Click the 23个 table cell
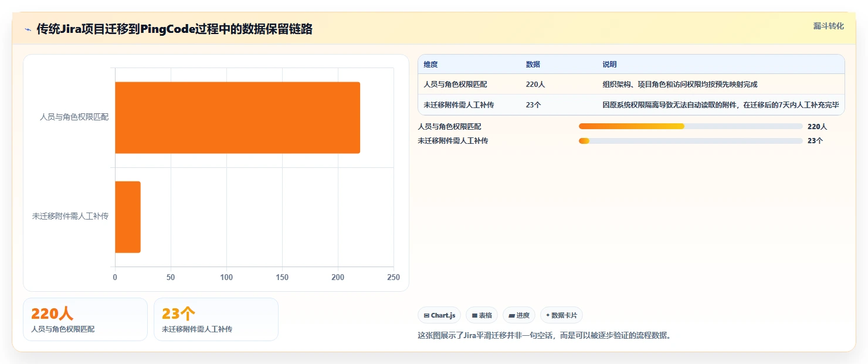 point(534,105)
